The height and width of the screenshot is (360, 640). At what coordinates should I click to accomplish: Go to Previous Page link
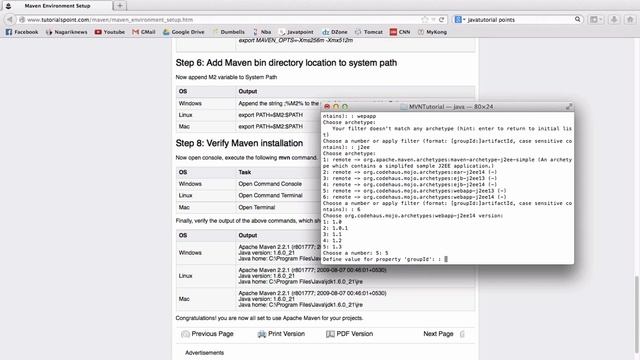212,334
